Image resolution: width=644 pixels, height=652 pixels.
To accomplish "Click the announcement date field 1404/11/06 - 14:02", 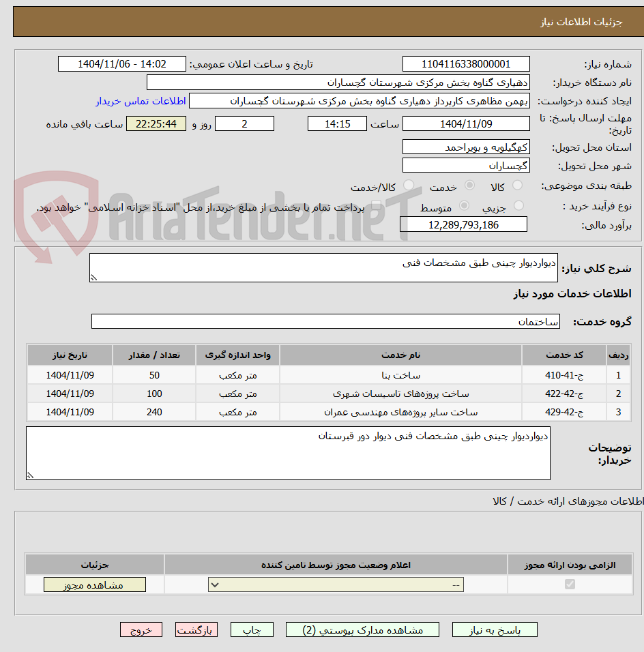I will (x=122, y=64).
